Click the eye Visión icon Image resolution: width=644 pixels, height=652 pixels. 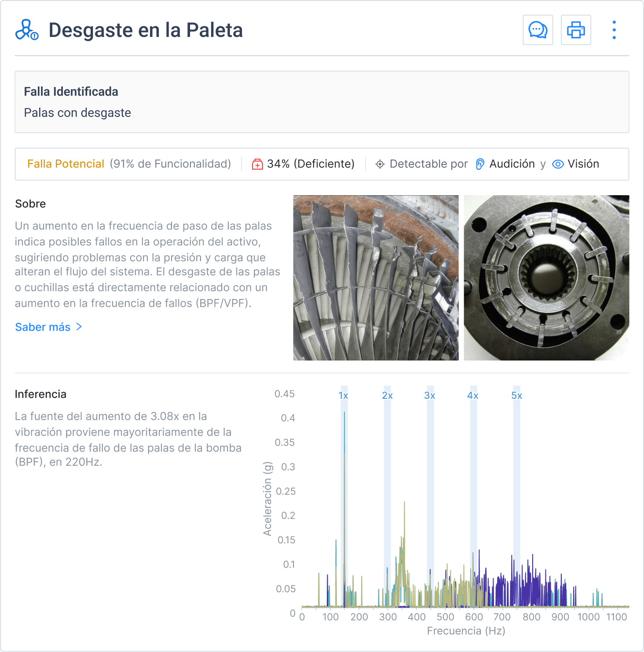click(x=558, y=164)
